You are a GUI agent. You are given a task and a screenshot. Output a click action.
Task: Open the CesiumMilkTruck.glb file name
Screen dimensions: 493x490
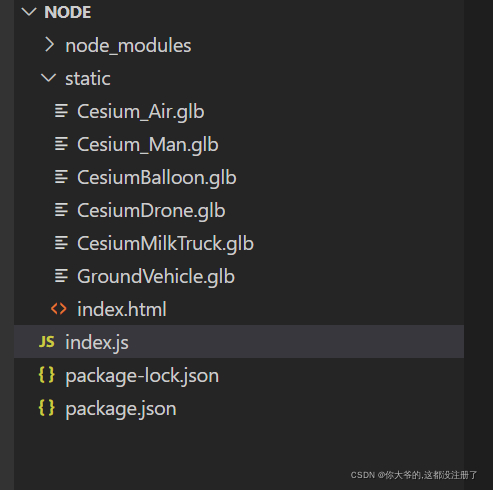(x=166, y=243)
